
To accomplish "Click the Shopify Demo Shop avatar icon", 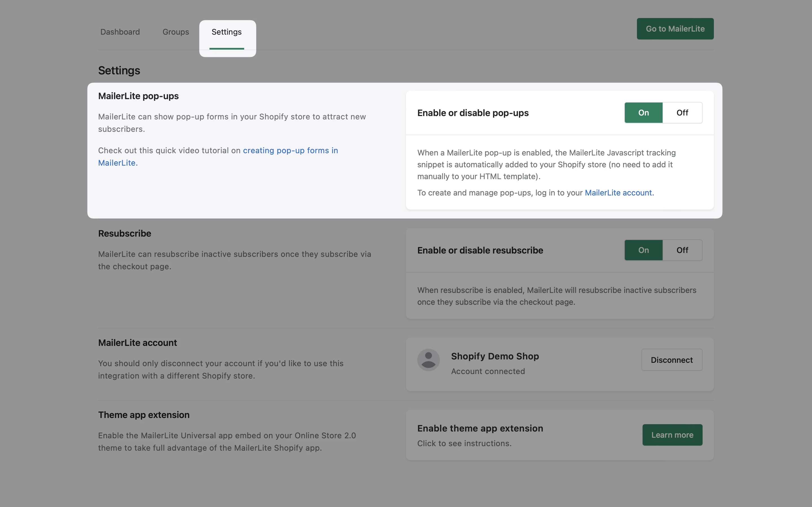I will coord(429,360).
